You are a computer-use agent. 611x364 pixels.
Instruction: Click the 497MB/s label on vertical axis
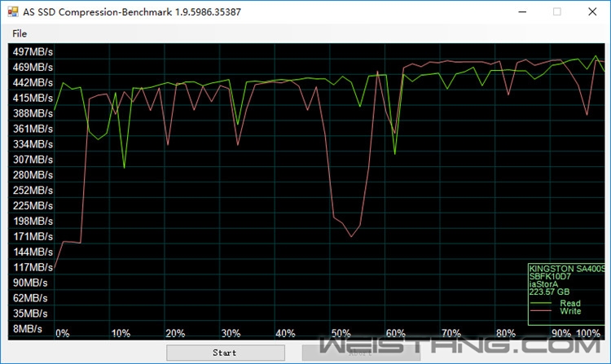click(x=33, y=52)
